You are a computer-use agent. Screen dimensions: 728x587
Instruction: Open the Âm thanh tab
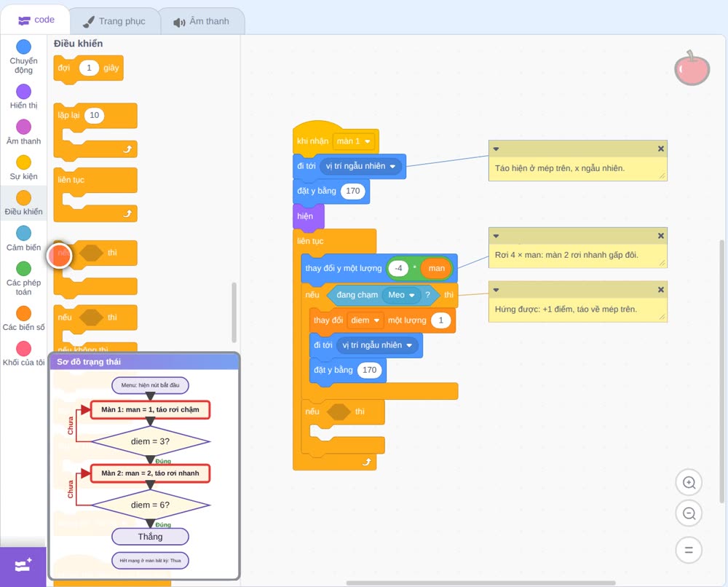coord(202,21)
